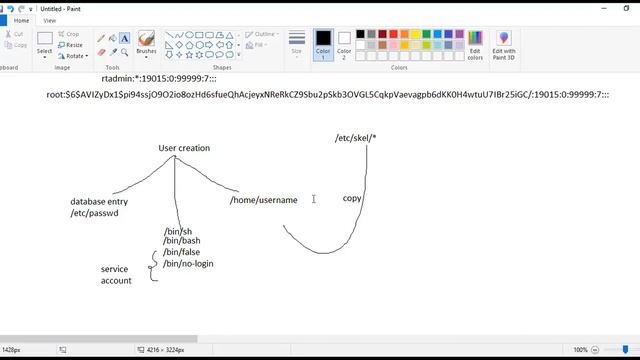
Task: Choose the Line shape
Action: tap(169, 35)
